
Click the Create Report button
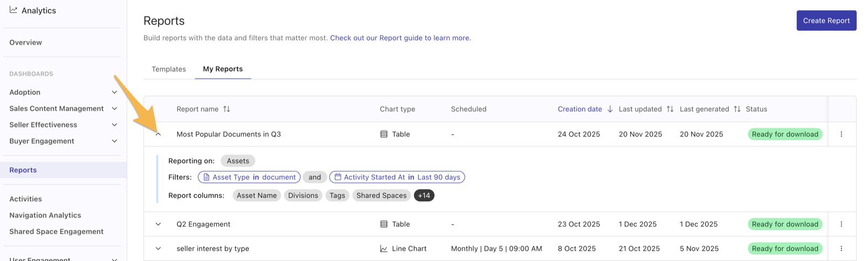point(826,20)
